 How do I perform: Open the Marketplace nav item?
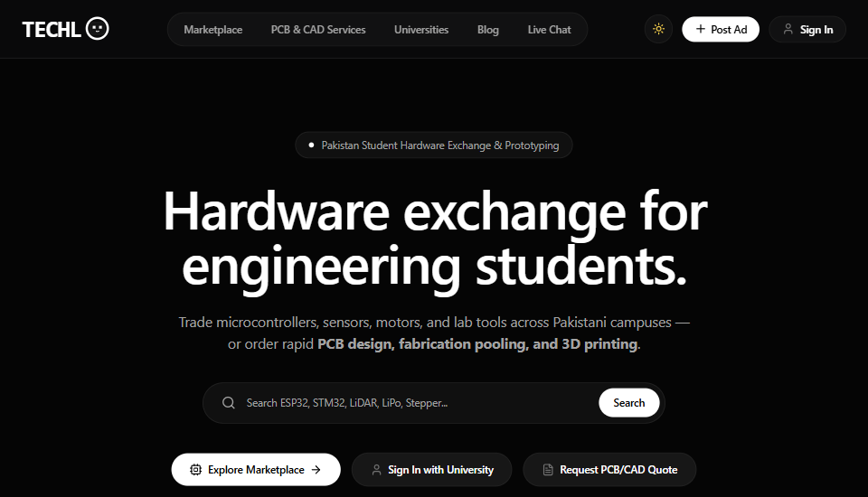point(213,30)
